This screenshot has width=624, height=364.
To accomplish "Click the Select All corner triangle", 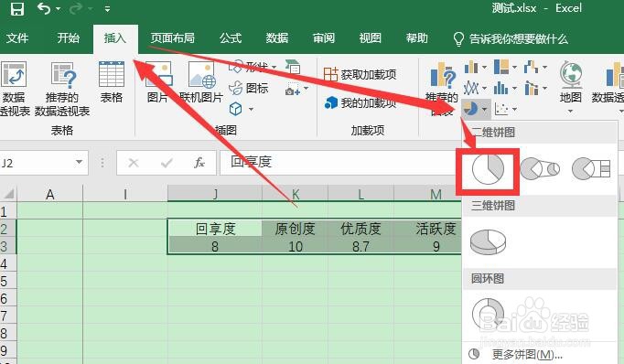I will pos(8,194).
